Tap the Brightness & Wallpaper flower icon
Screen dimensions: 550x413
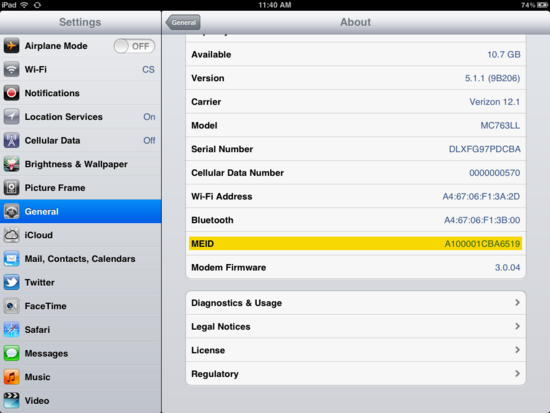(x=11, y=164)
